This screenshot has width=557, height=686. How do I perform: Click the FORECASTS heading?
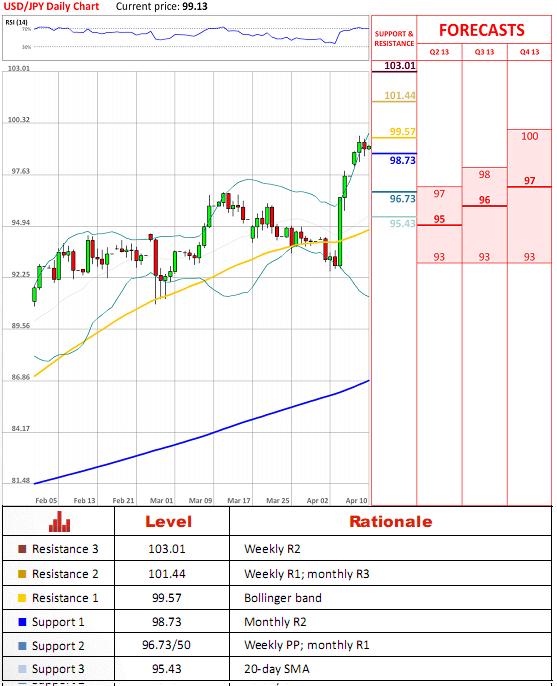(482, 30)
